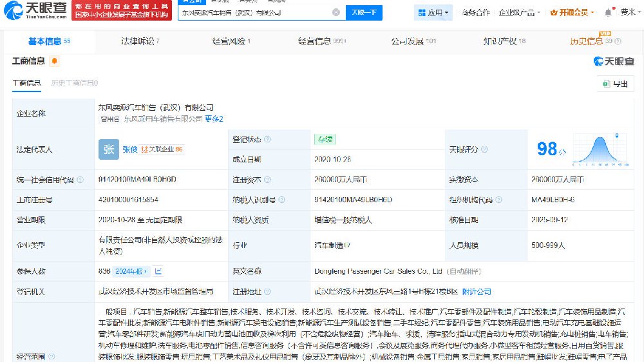Open the 关联企业 86 badge

[162, 149]
